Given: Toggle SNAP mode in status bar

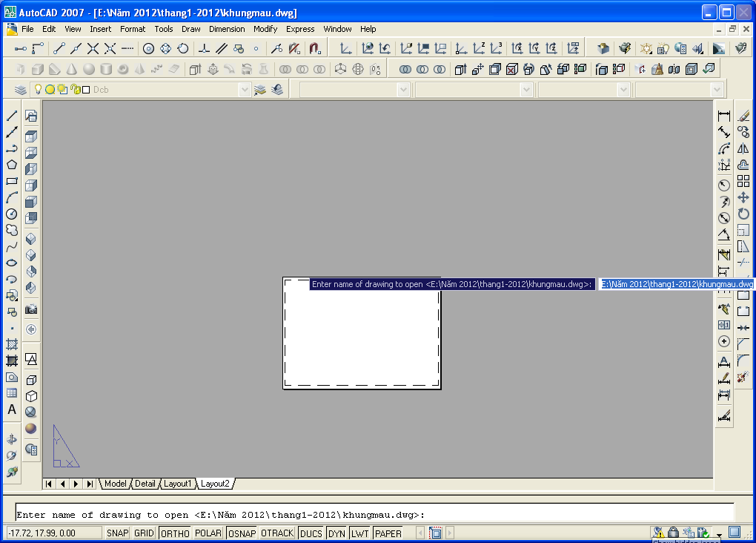Looking at the screenshot, I should pos(118,533).
